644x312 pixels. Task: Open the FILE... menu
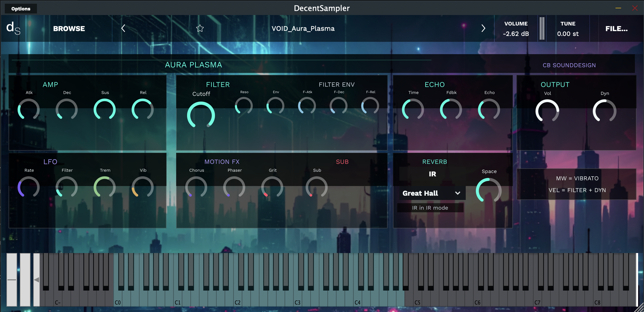pos(616,28)
